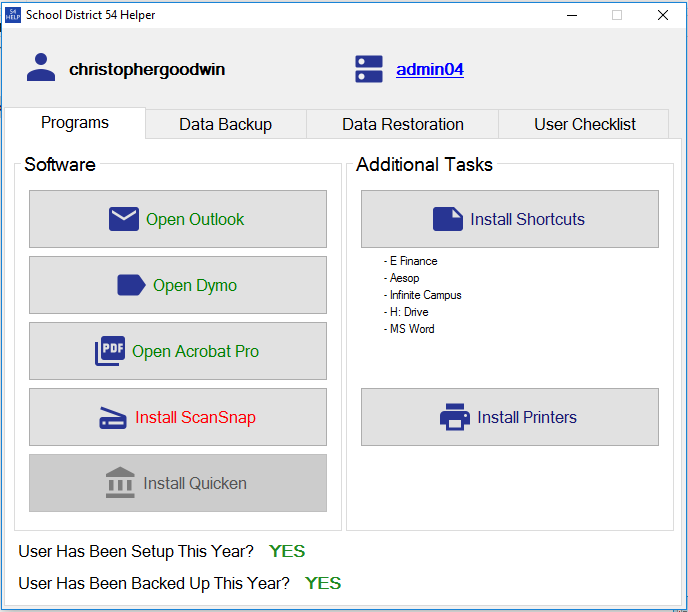Image resolution: width=688 pixels, height=612 pixels.
Task: Switch to the Data Backup tab
Action: click(225, 125)
